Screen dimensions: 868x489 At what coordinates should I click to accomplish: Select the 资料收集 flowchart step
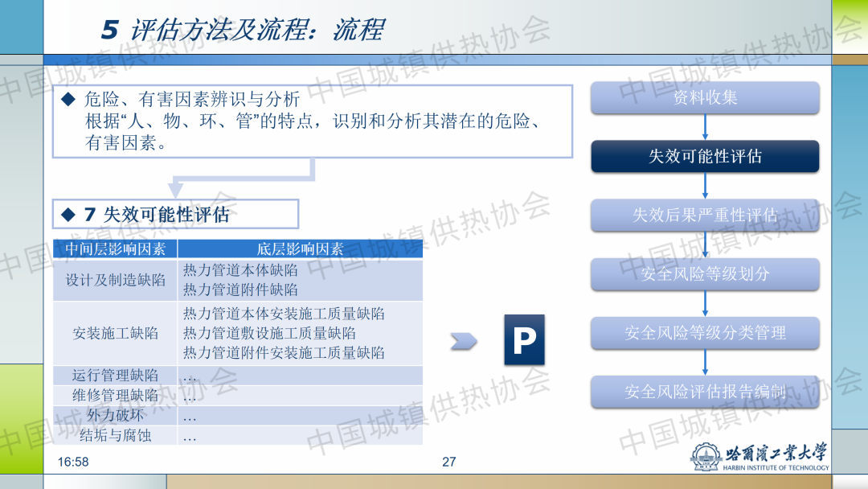pyautogui.click(x=705, y=98)
